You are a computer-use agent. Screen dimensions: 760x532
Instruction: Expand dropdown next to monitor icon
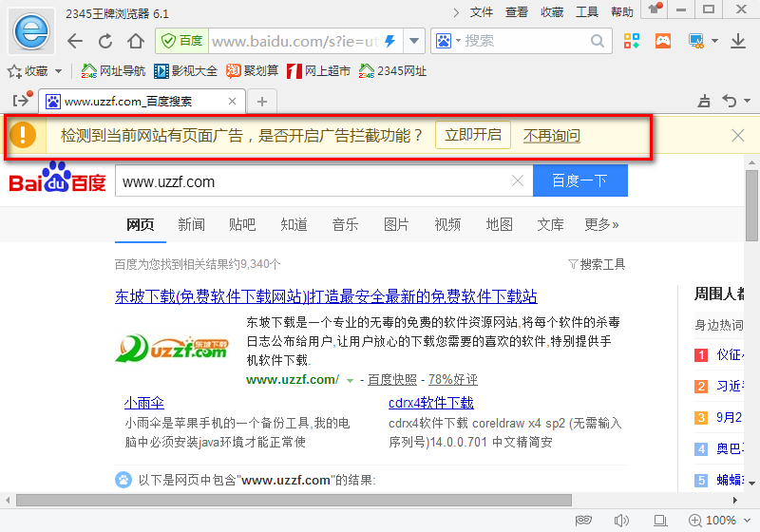point(714,41)
